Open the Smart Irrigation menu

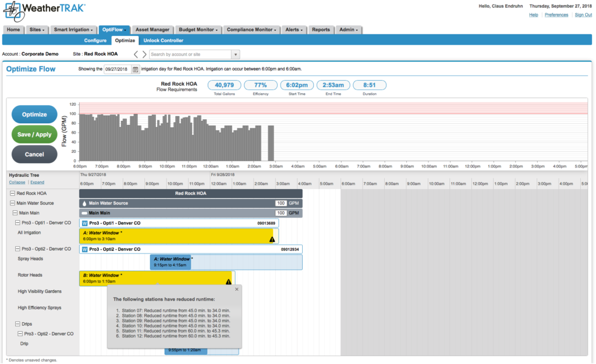73,30
